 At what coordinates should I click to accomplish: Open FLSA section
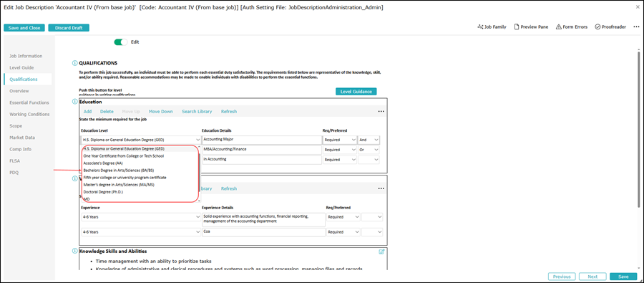tap(15, 160)
